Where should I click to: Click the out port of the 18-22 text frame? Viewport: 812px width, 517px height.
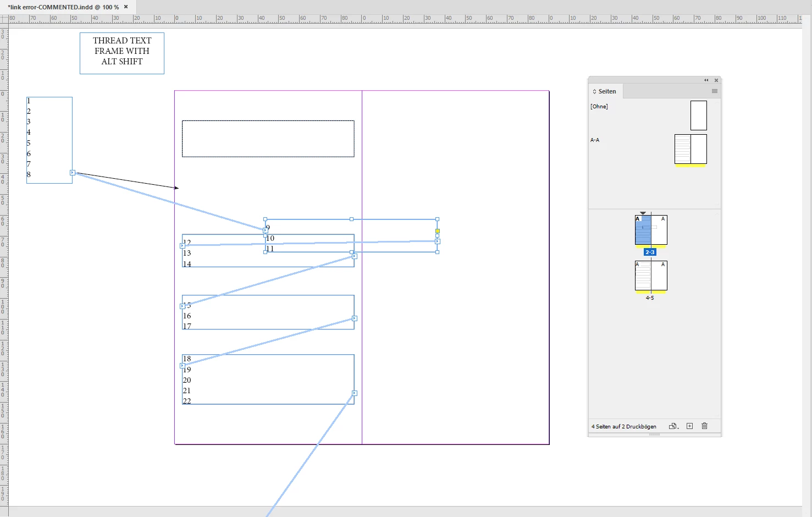(x=355, y=393)
